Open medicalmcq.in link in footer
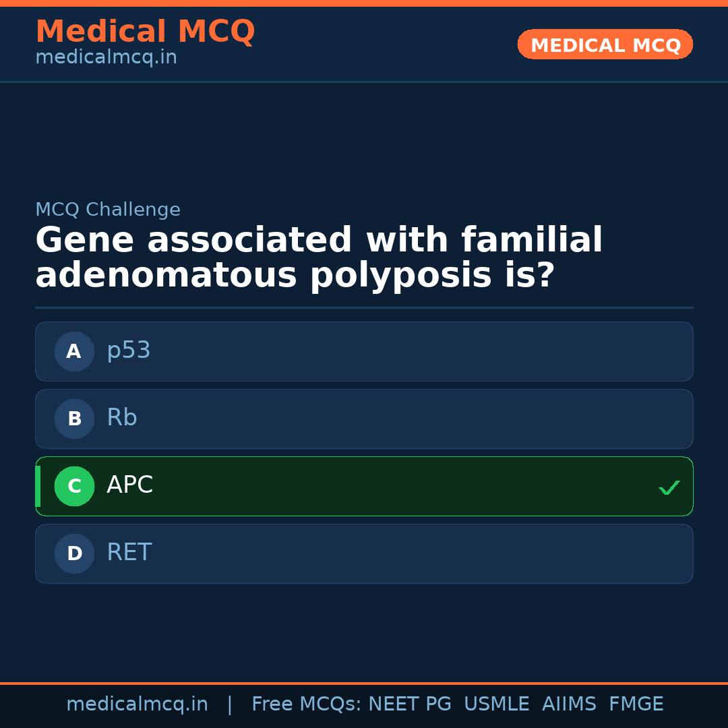Image resolution: width=728 pixels, height=728 pixels. click(x=137, y=704)
